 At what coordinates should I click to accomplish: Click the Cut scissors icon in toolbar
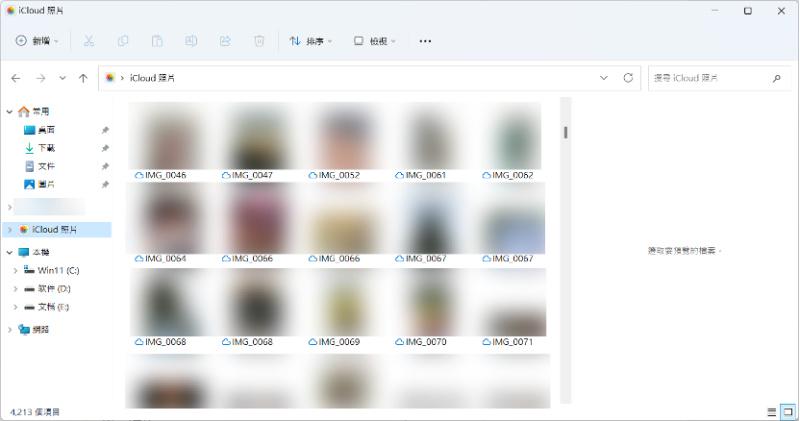(x=89, y=41)
